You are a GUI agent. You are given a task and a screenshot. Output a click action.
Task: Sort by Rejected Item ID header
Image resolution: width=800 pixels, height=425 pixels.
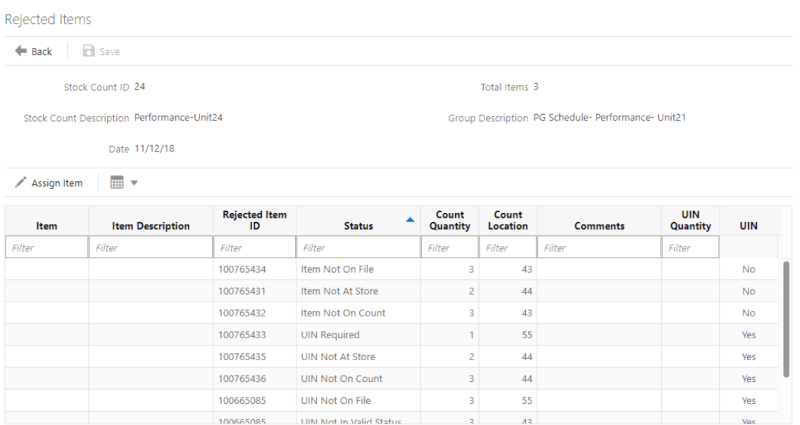pyautogui.click(x=255, y=220)
